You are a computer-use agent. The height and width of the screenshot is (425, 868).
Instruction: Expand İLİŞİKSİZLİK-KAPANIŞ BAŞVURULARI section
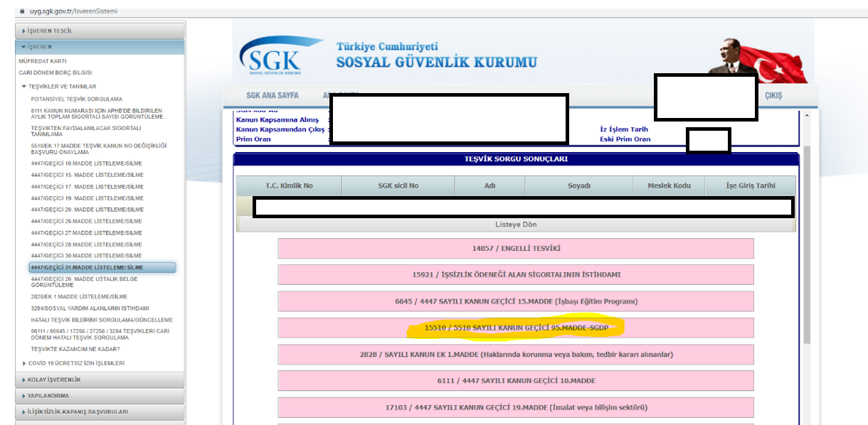[x=100, y=411]
